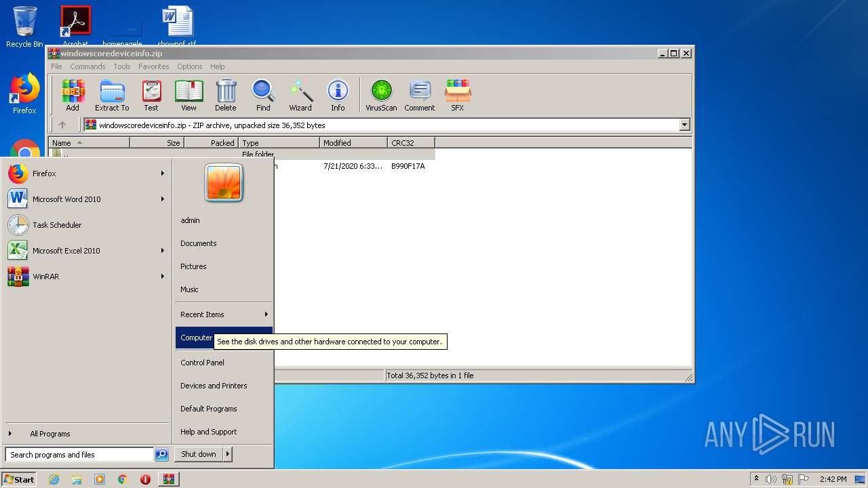The height and width of the screenshot is (488, 868).
Task: Click Internet Explorer taskbar icon
Action: 54,479
